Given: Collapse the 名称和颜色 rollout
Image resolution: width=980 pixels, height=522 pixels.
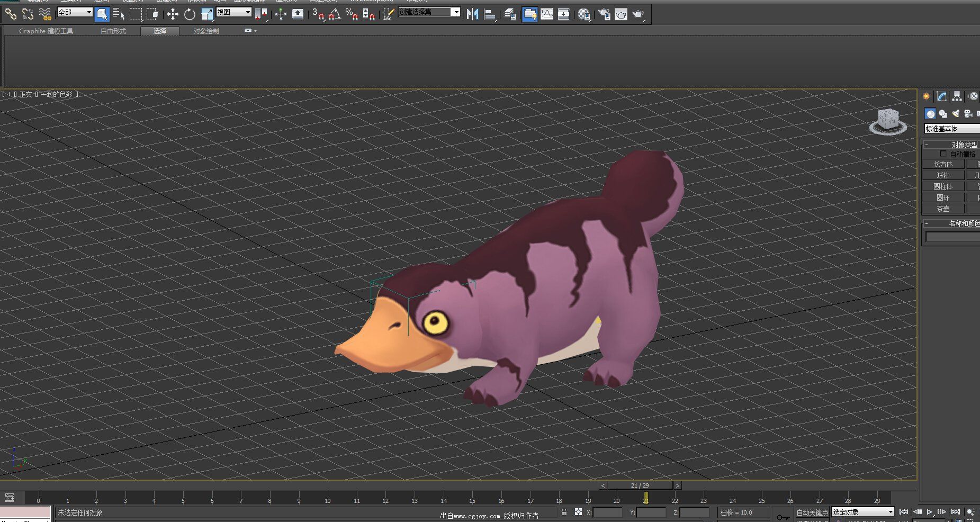Looking at the screenshot, I should coord(952,223).
